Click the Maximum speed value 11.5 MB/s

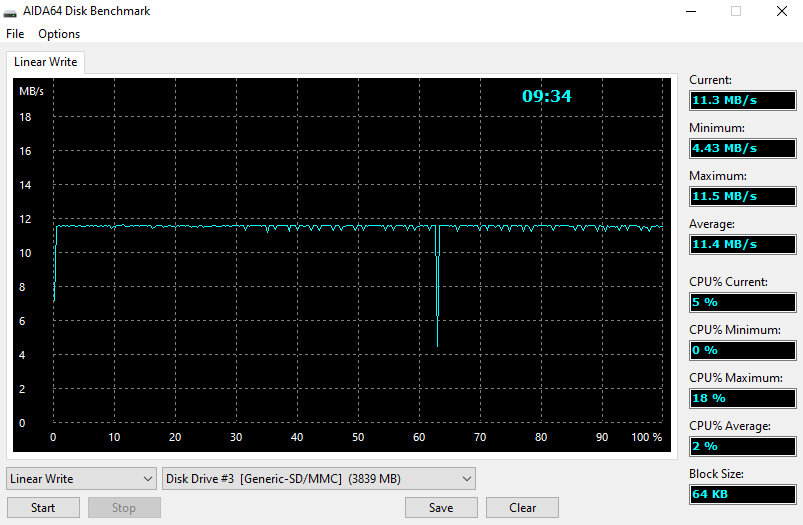(743, 196)
